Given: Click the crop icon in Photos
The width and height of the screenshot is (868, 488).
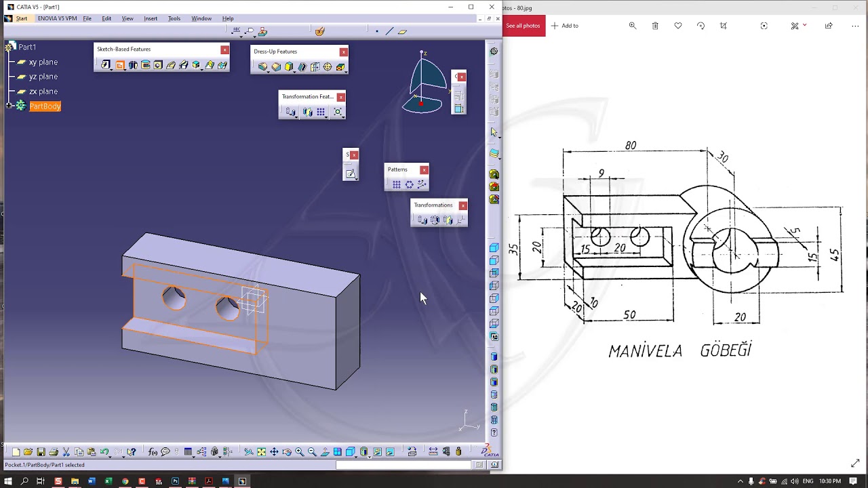Looking at the screenshot, I should click(x=724, y=26).
